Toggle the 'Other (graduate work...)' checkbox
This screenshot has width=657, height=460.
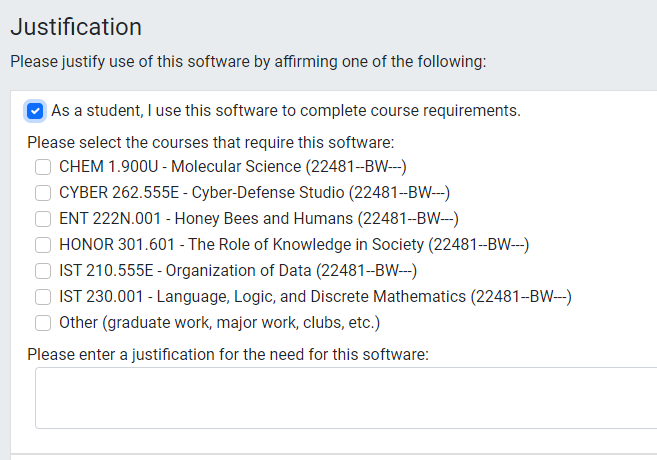click(x=43, y=322)
